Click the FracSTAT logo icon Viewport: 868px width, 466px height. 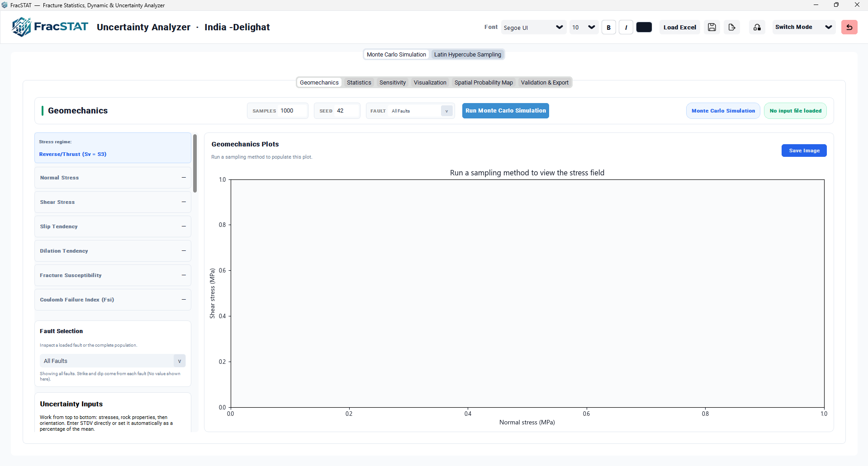pyautogui.click(x=21, y=27)
